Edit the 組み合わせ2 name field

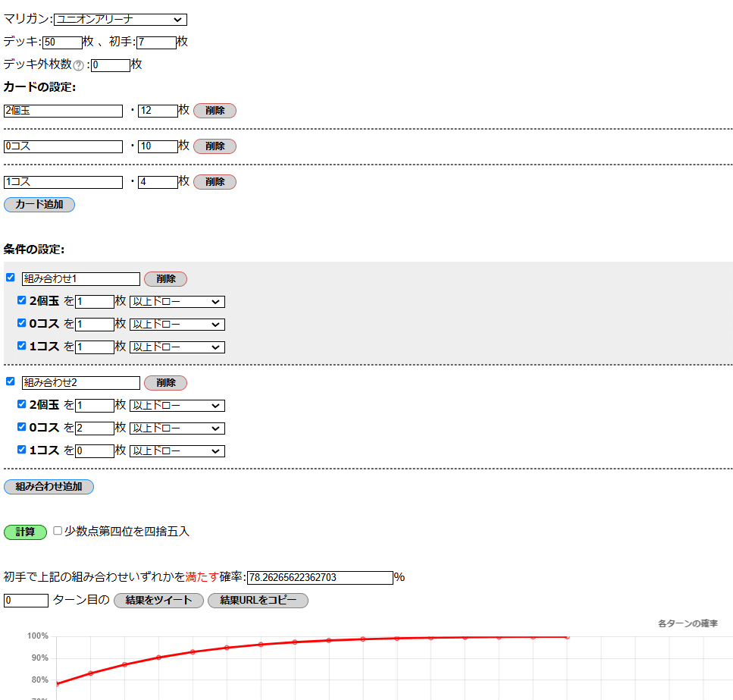coord(81,383)
